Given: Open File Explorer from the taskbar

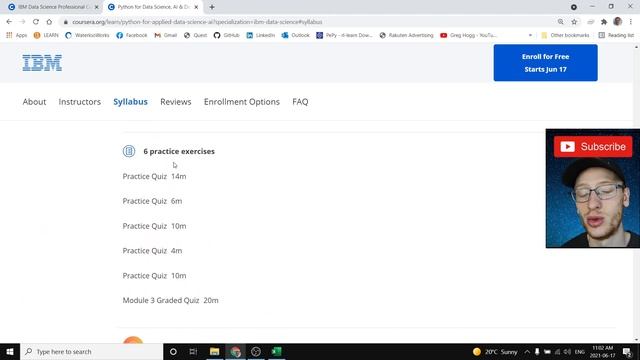Looking at the screenshot, I should 214,351.
